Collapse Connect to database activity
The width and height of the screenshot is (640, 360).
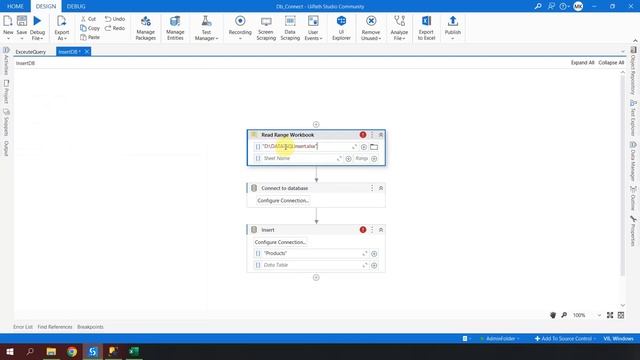point(381,188)
